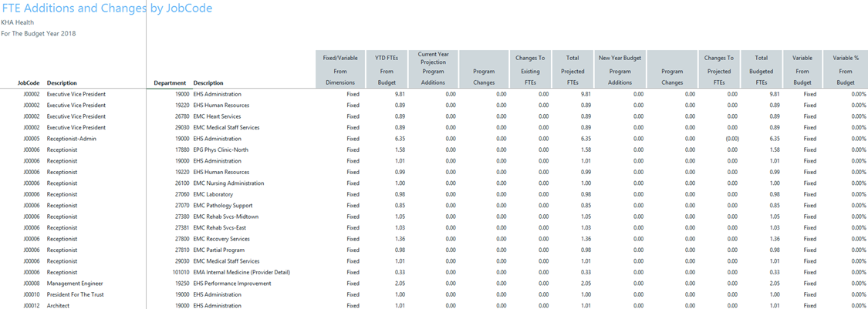Select EMA Internal Medicine (Provider Detail) cell
The width and height of the screenshot is (868, 309).
241,272
